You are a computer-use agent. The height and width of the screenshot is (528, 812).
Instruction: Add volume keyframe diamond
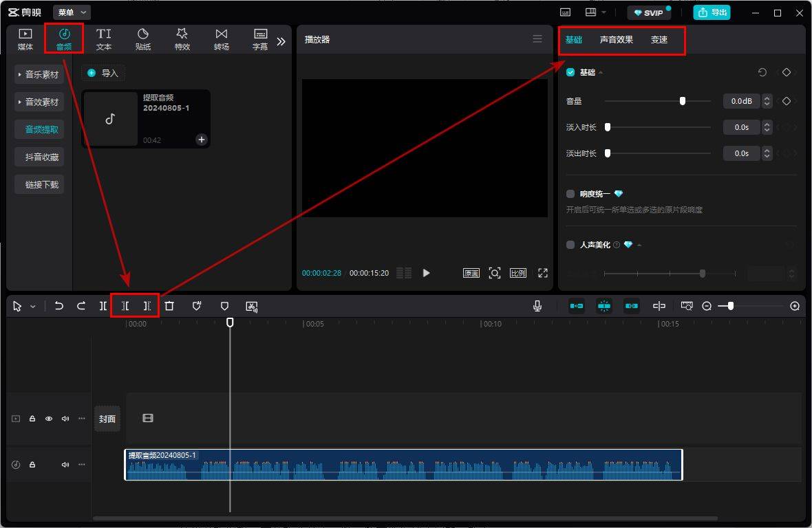click(x=786, y=101)
